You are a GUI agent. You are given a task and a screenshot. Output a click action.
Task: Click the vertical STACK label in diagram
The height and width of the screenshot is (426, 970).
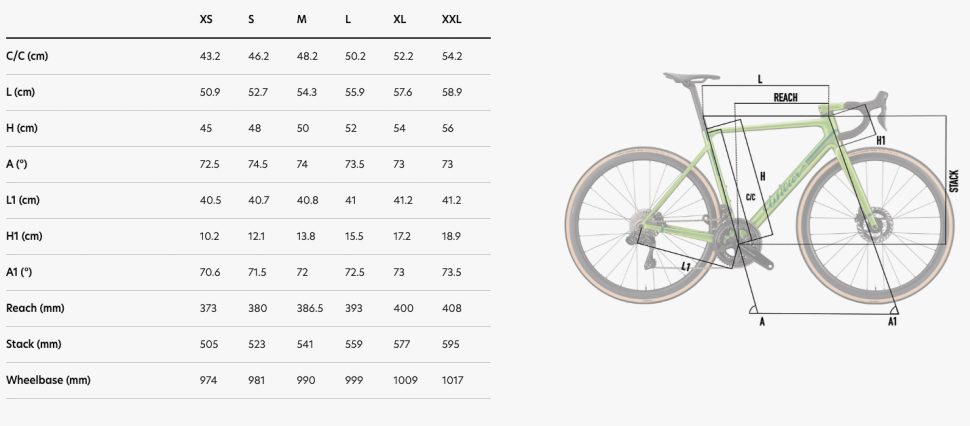(x=953, y=181)
